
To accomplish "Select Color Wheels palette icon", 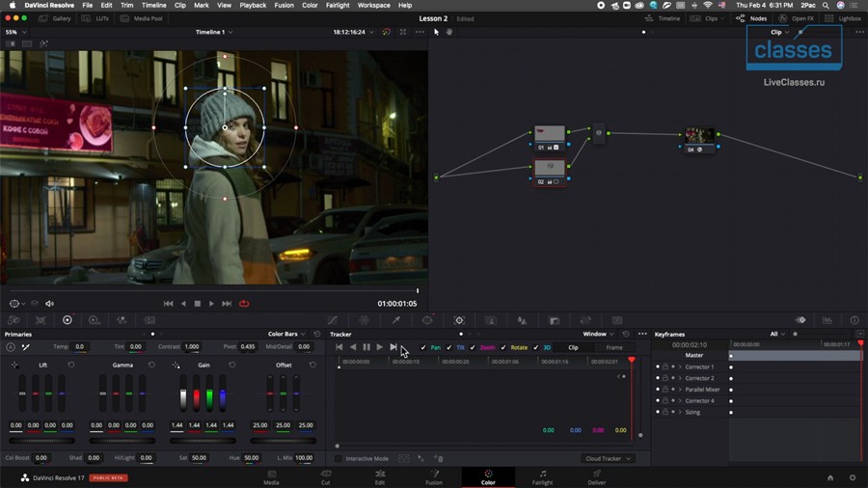I will (67, 320).
